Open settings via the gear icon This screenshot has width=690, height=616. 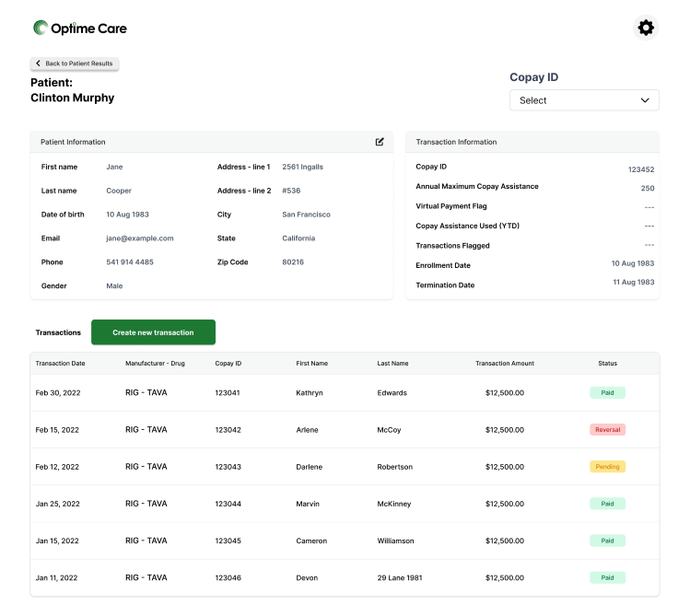coord(647,28)
